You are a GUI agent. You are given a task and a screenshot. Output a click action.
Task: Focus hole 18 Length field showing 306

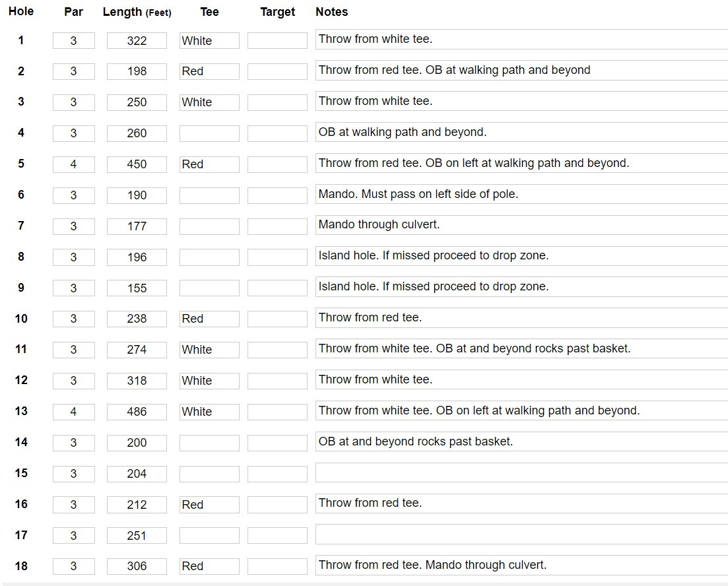pos(137,566)
